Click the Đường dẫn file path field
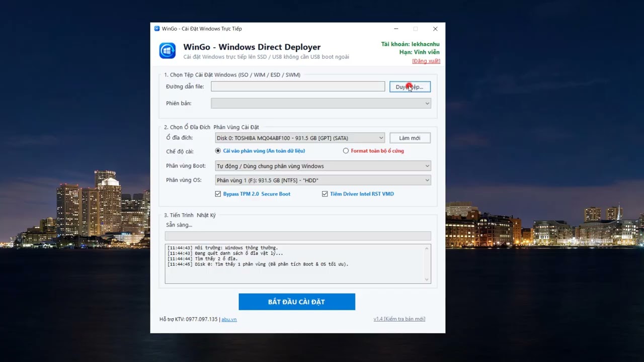 pyautogui.click(x=298, y=87)
